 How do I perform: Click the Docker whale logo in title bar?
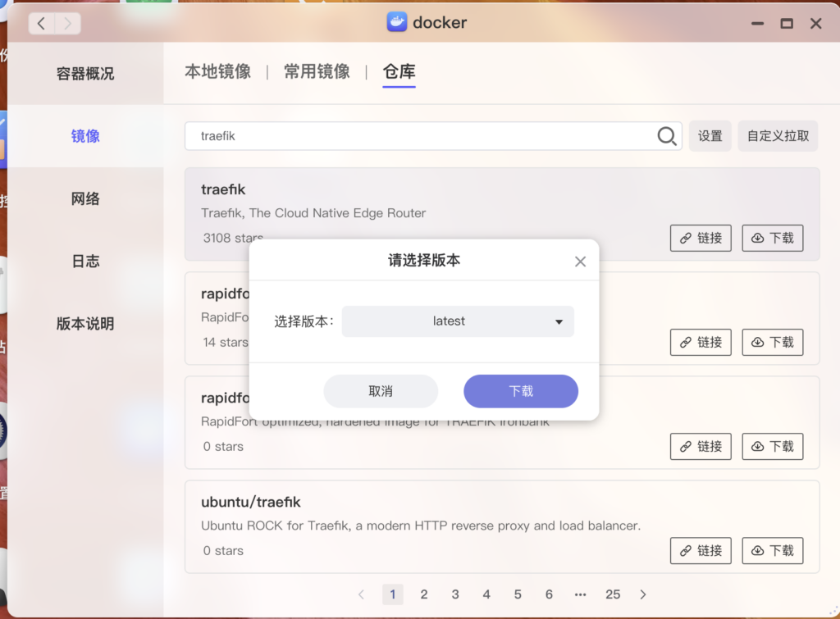pyautogui.click(x=396, y=22)
